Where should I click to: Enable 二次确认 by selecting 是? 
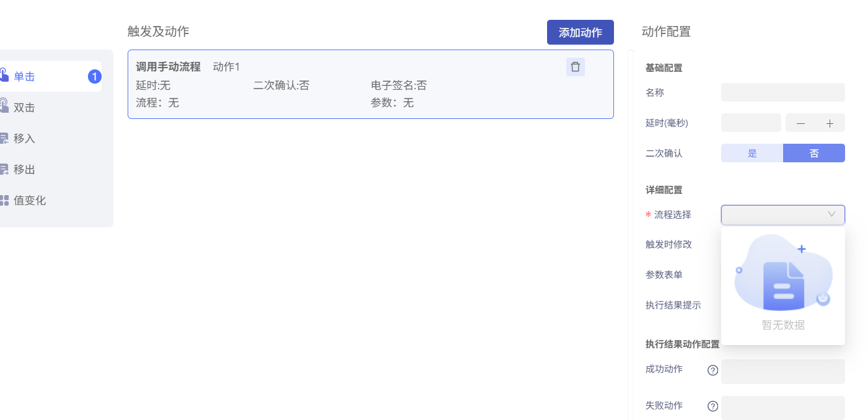pyautogui.click(x=752, y=152)
